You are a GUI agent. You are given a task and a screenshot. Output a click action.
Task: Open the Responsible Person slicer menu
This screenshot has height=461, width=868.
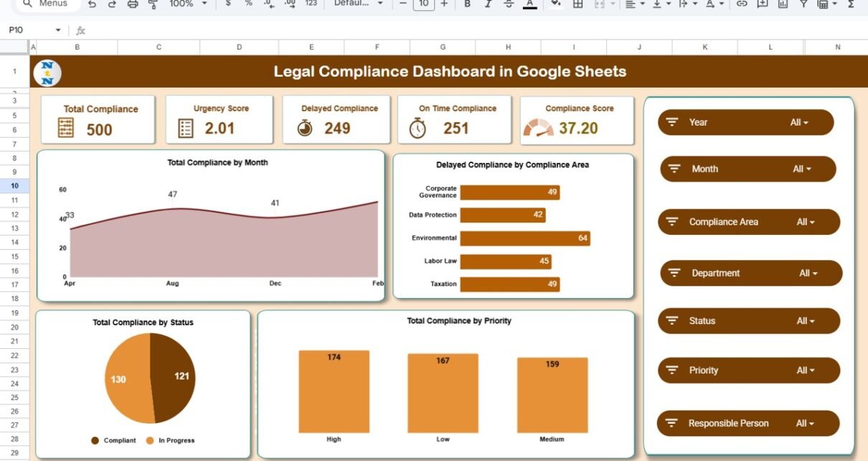click(805, 424)
